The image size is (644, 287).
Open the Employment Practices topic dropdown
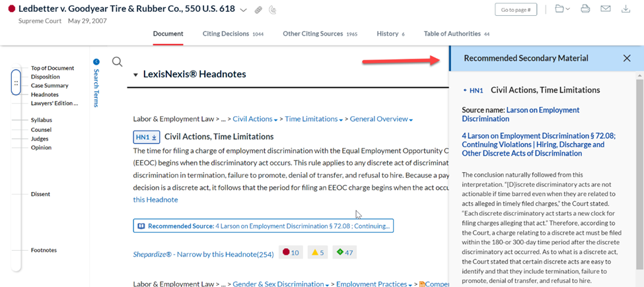(x=409, y=284)
